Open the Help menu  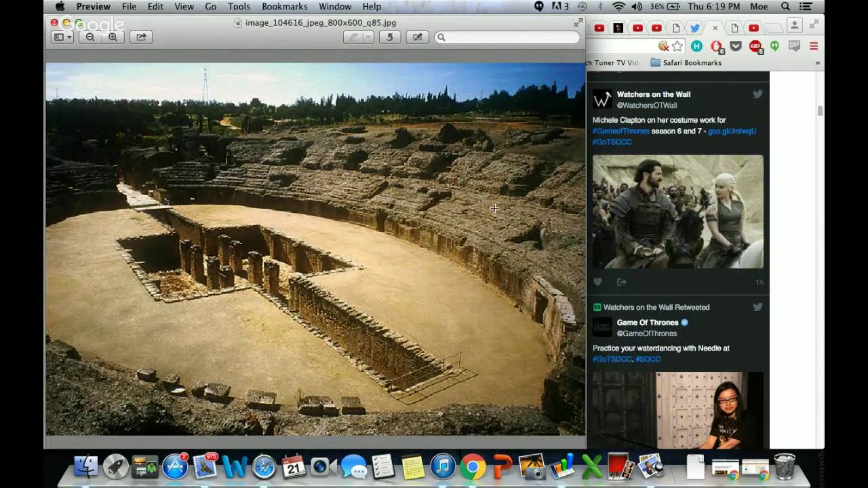click(372, 7)
